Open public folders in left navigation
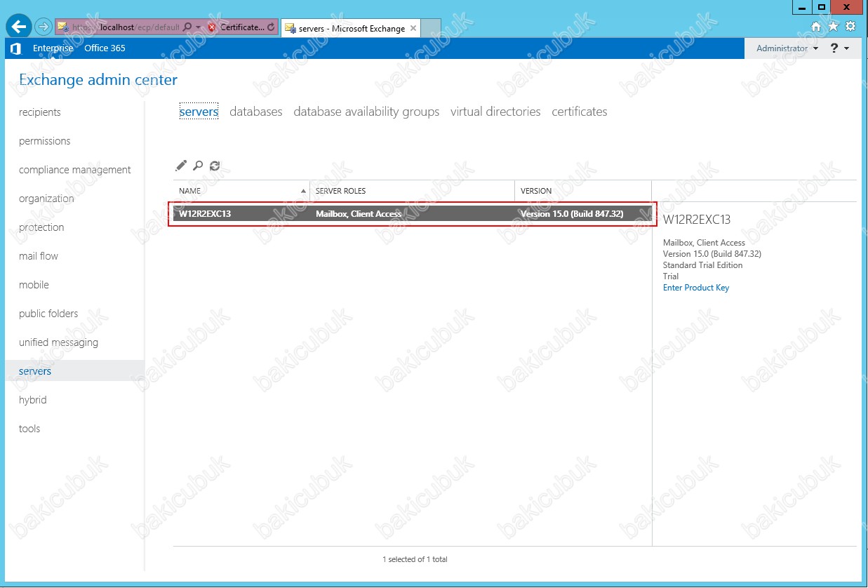Screen dimensions: 868x588 coord(48,314)
